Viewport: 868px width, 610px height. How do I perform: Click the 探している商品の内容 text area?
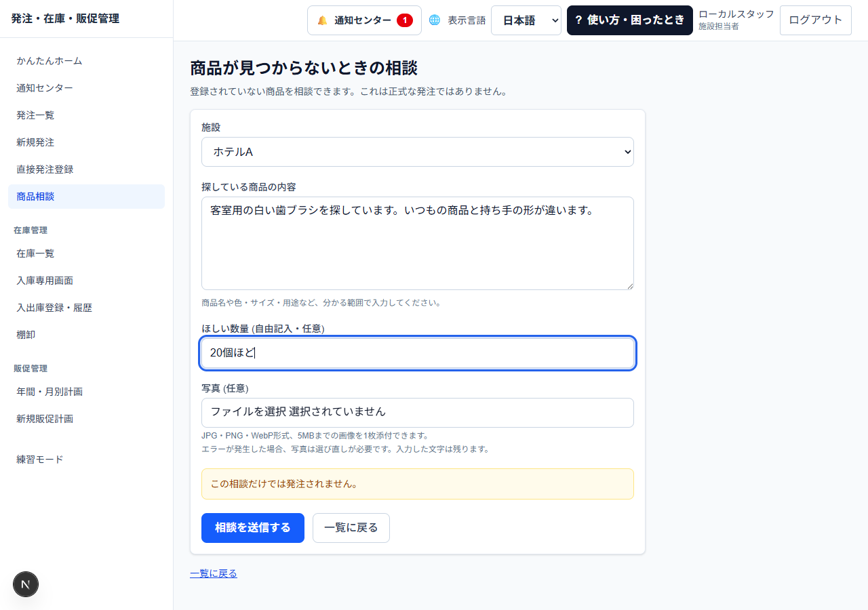tap(418, 243)
